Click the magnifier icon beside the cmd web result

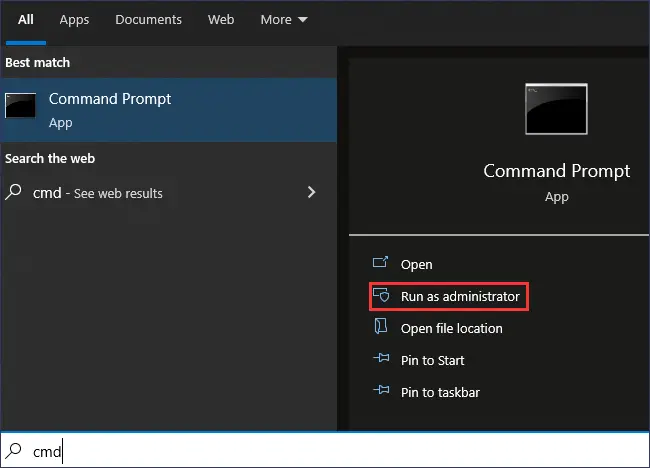14,192
